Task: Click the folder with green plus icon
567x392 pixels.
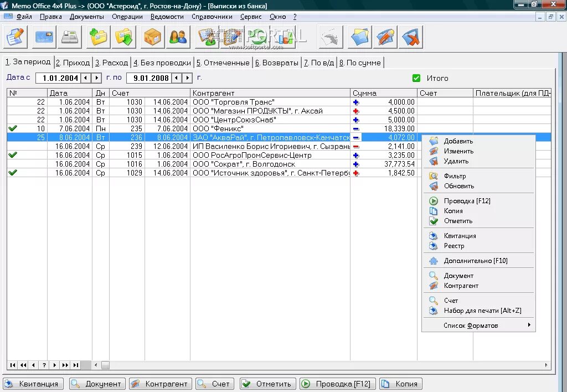Action: coord(99,37)
